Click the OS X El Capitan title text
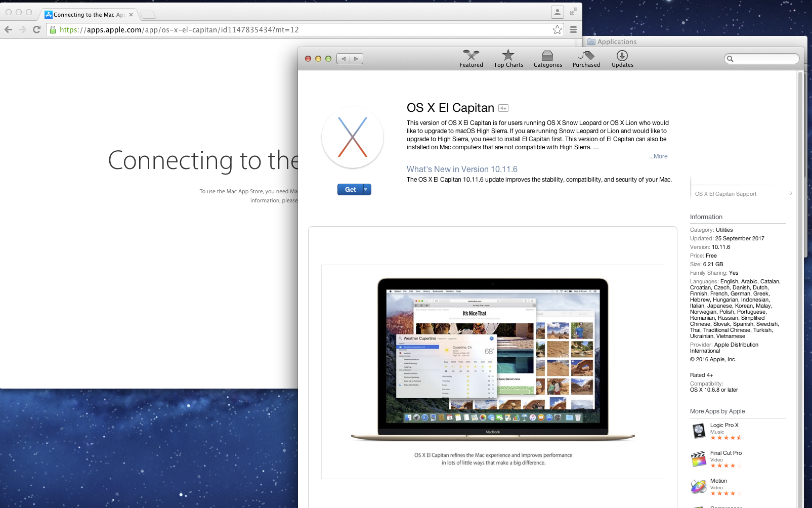 coord(450,108)
